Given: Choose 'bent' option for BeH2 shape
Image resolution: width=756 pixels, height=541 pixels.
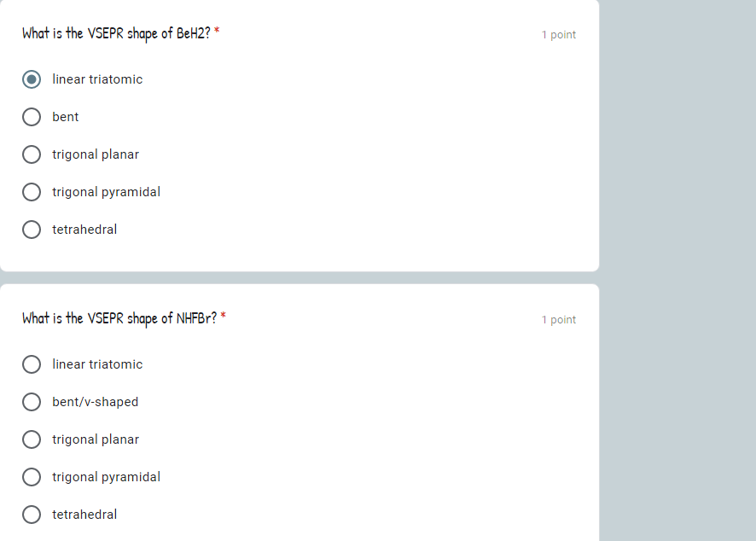Looking at the screenshot, I should tap(32, 117).
